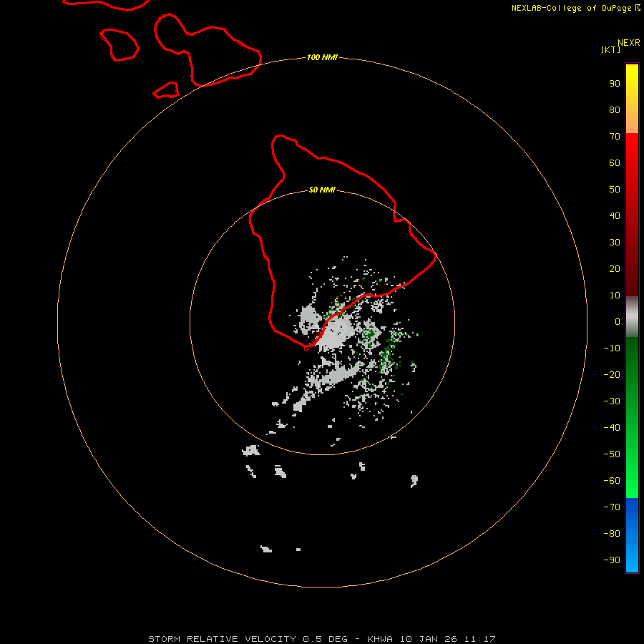
Task: Select the -10 knot scale label
Action: coord(612,348)
